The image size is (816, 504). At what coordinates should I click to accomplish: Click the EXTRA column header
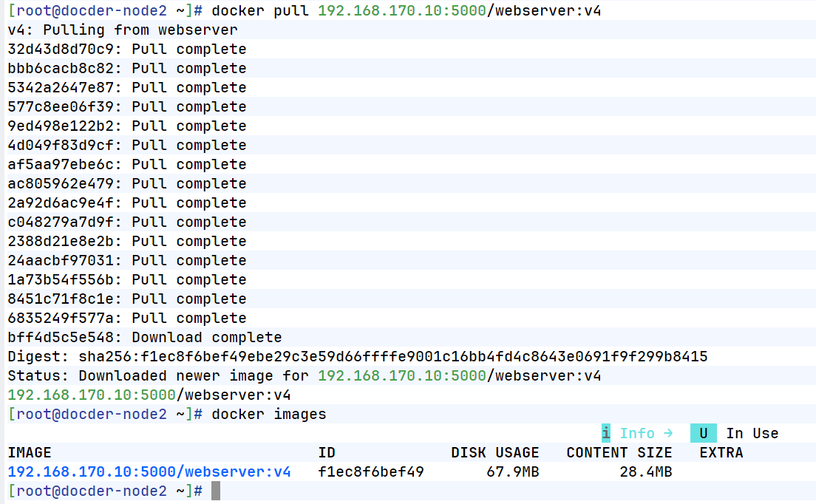(721, 452)
